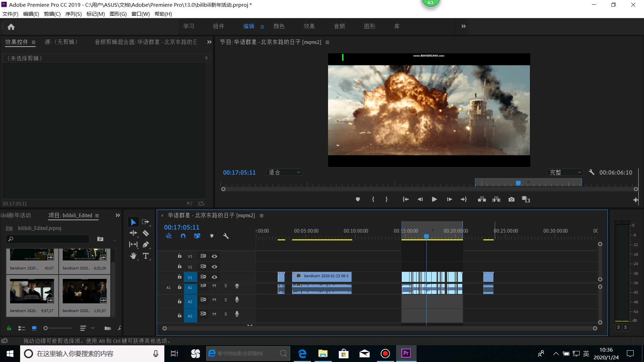Screen dimensions: 644x362
Task: Expand source panel group overflow chevrons
Action: coord(209,42)
